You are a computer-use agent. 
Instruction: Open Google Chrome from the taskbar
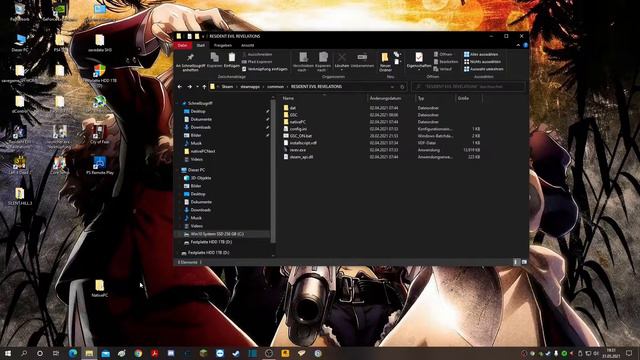138,353
